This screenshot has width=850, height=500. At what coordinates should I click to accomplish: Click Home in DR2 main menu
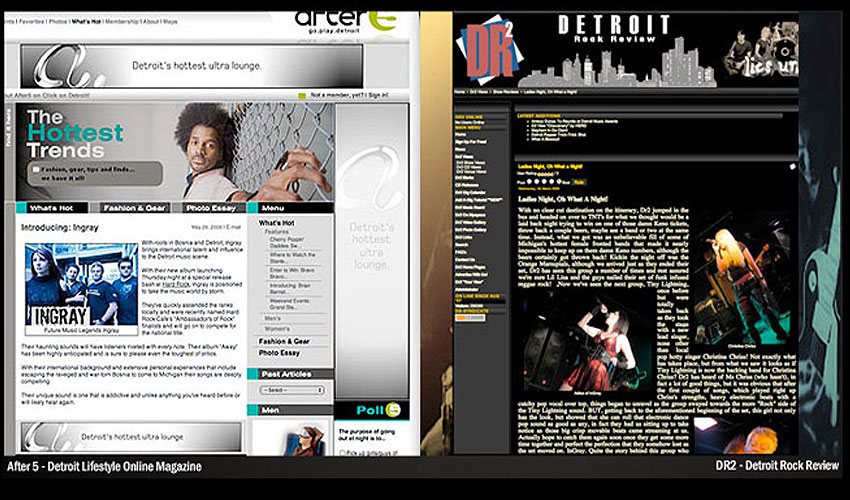tap(460, 134)
